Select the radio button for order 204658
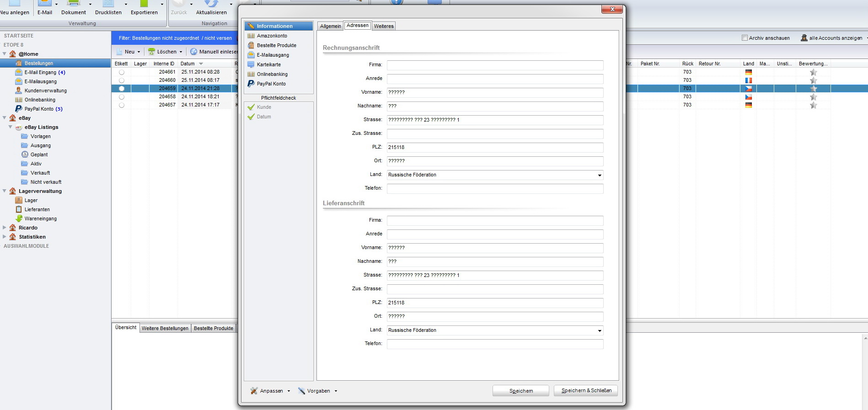 [x=122, y=97]
